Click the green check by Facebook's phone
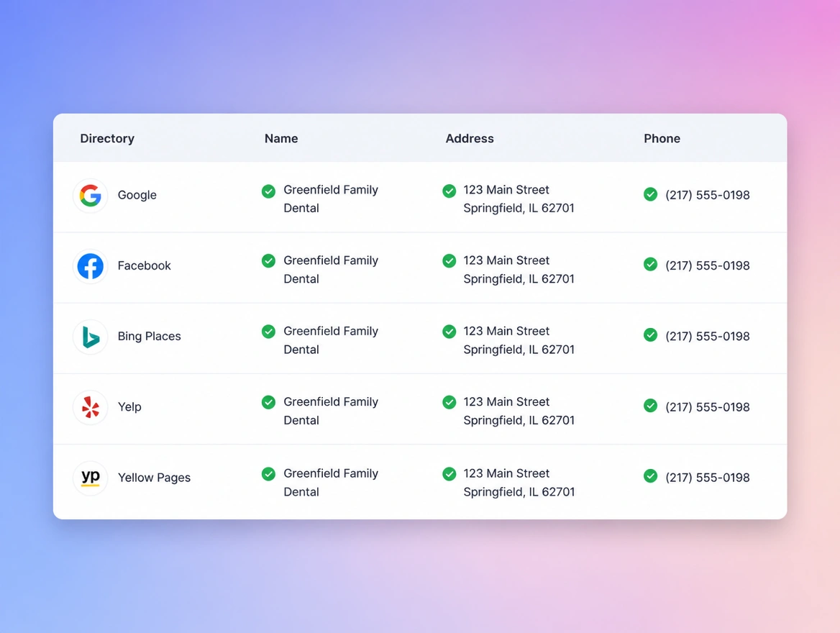Screen dimensions: 840x633 (650, 264)
